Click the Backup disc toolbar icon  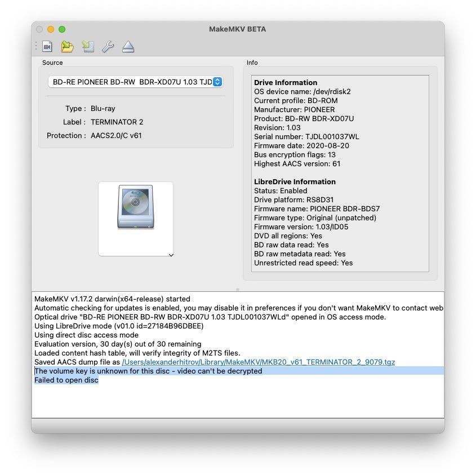point(88,47)
